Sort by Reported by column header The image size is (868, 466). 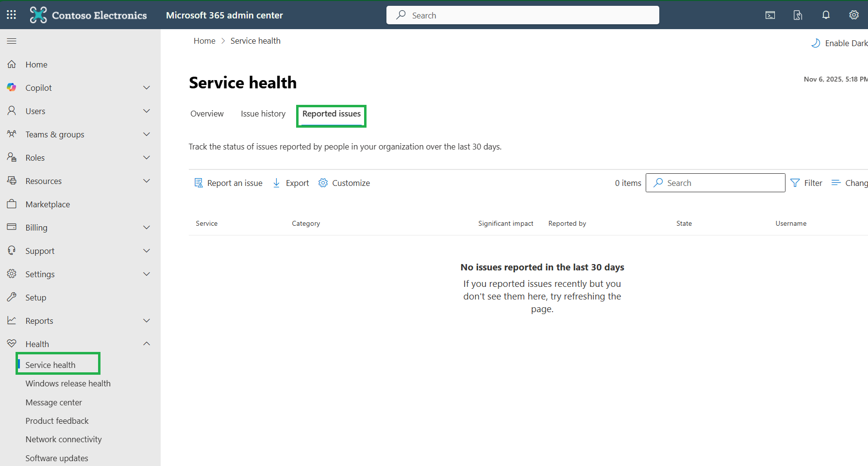(x=568, y=223)
